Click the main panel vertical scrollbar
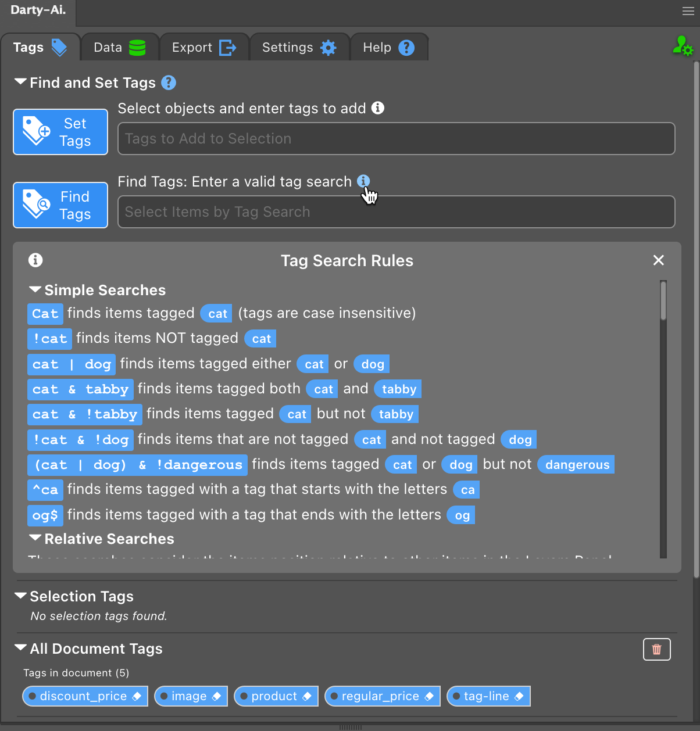The width and height of the screenshot is (700, 731). point(697,320)
